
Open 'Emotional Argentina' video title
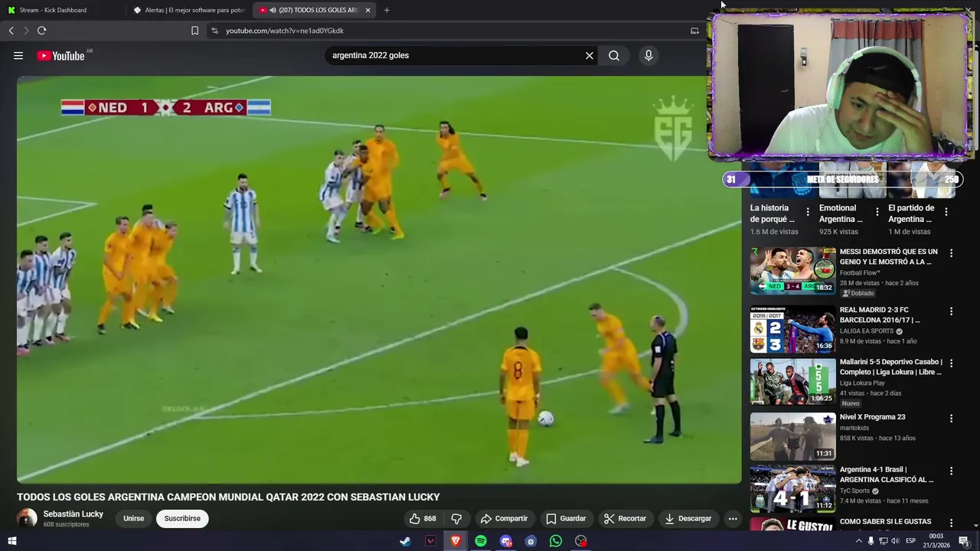[841, 214]
